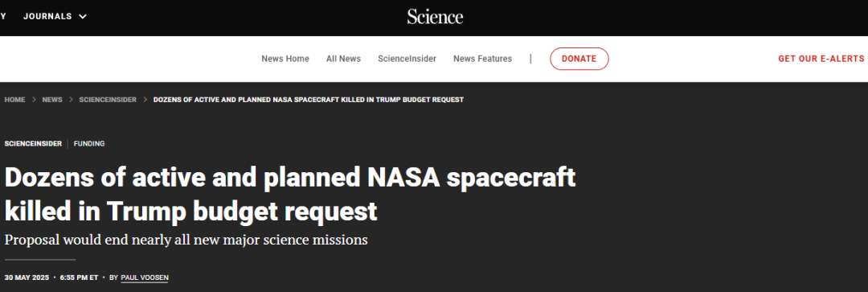Image resolution: width=868 pixels, height=292 pixels.
Task: Select ScienceInsider in the news navigation
Action: (407, 59)
